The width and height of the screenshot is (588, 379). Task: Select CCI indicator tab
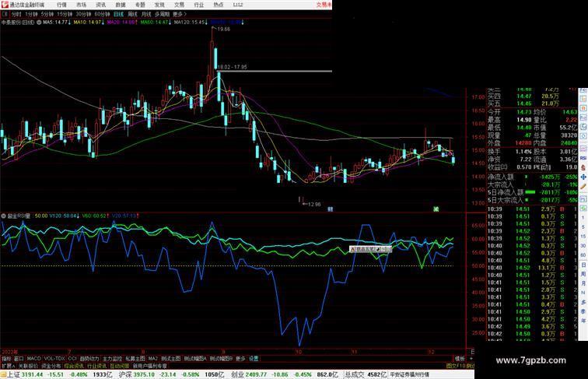click(72, 359)
